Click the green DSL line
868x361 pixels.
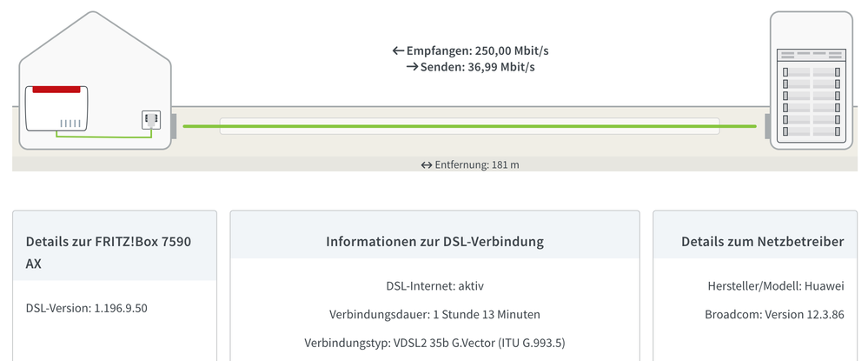click(x=469, y=126)
